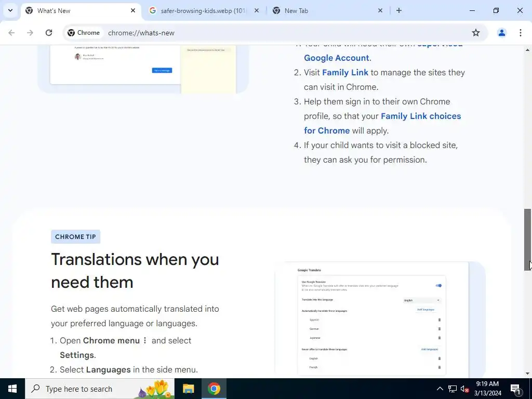Bookmark this page with the star

click(x=476, y=33)
